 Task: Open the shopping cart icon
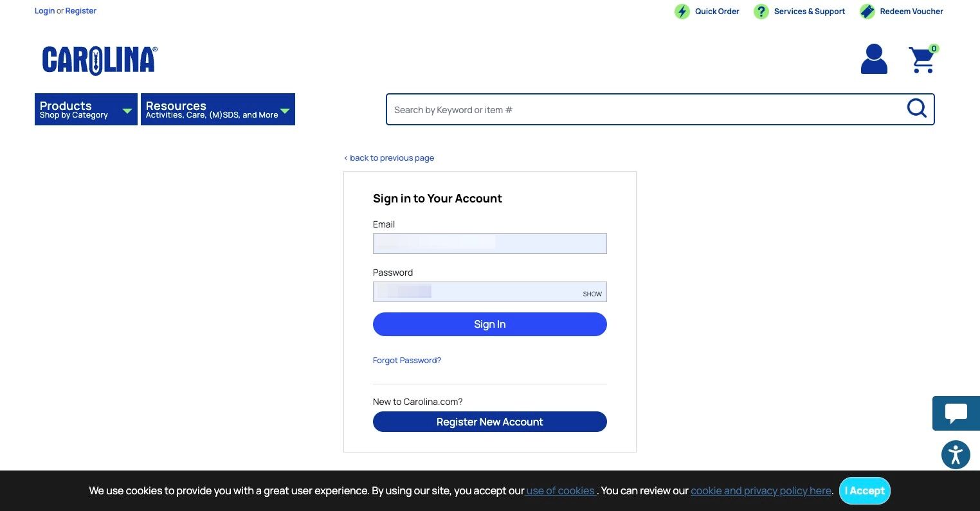coord(923,59)
